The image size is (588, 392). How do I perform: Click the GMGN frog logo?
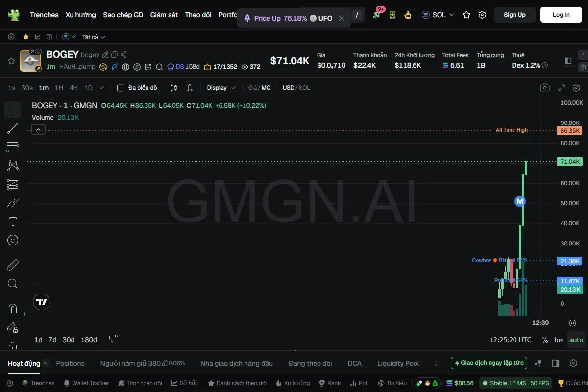point(14,15)
